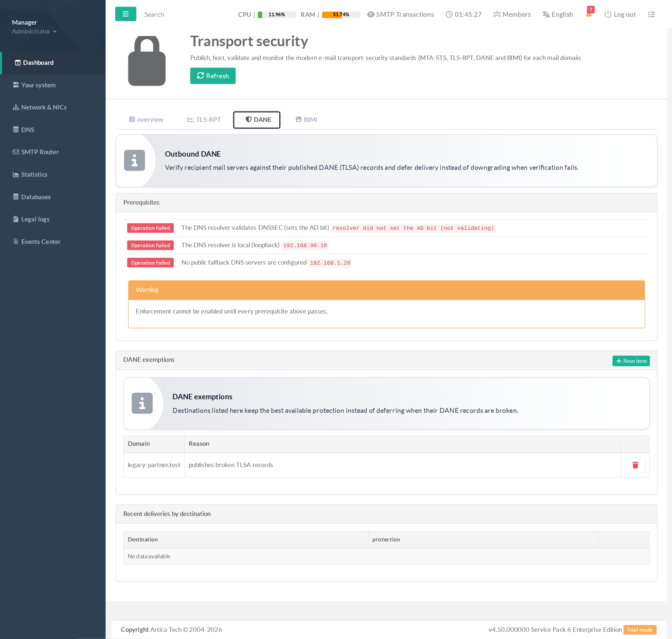Switch to the TLS-RPT tab
Screen dimensions: 672x639
(204, 120)
